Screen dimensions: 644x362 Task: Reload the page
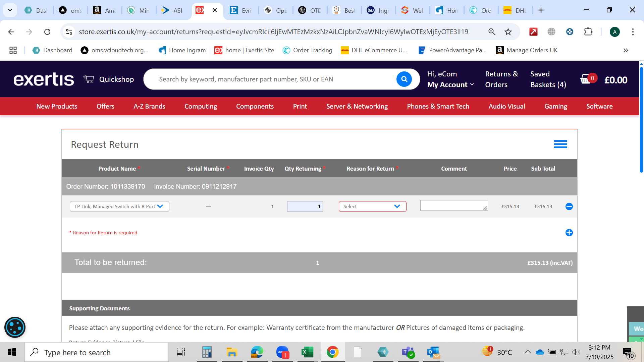tap(47, 32)
